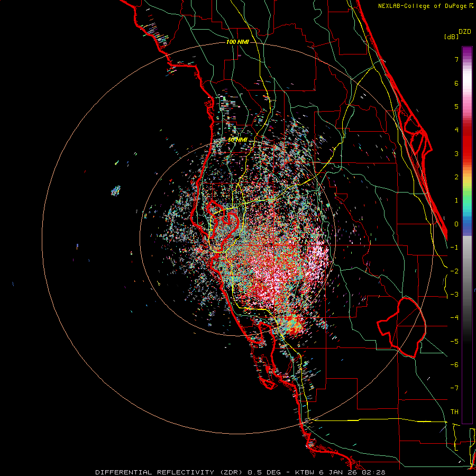Viewport: 476px width, 476px height.
Task: Click the 100 NMI range ring label
Action: [x=237, y=42]
